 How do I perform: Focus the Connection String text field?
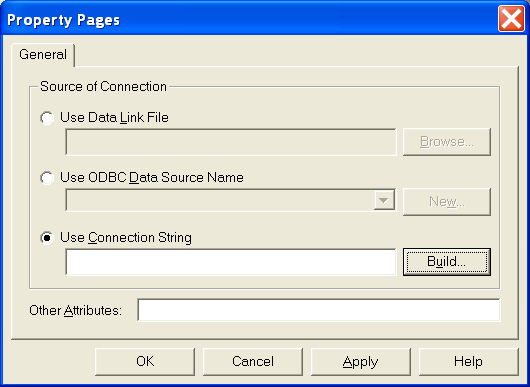231,262
